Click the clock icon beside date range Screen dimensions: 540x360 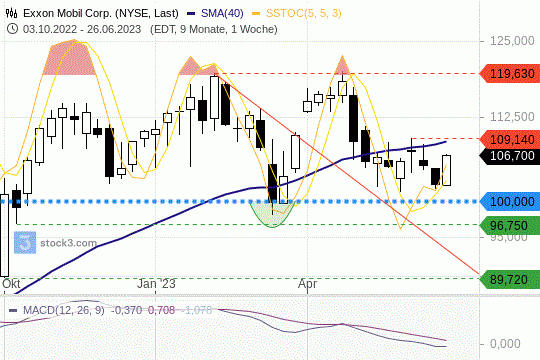(12, 29)
